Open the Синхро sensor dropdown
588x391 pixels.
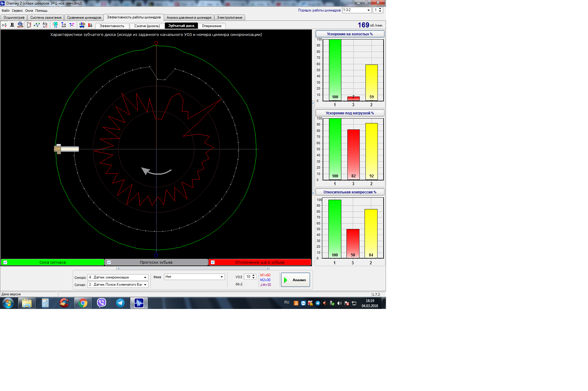pos(118,277)
